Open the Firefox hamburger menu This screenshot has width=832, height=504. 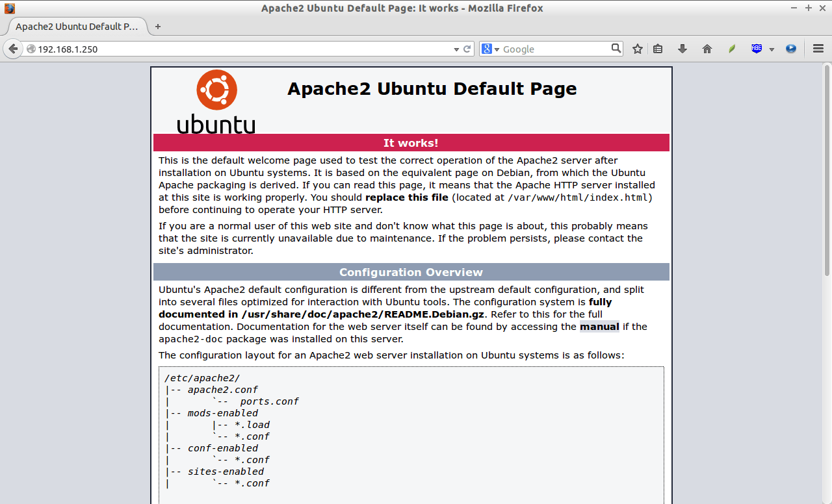coord(818,48)
